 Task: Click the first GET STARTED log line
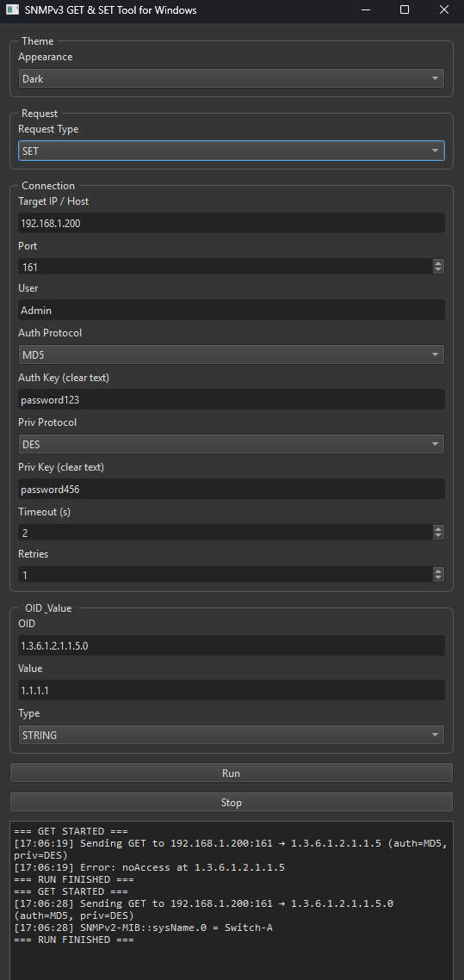(x=71, y=831)
